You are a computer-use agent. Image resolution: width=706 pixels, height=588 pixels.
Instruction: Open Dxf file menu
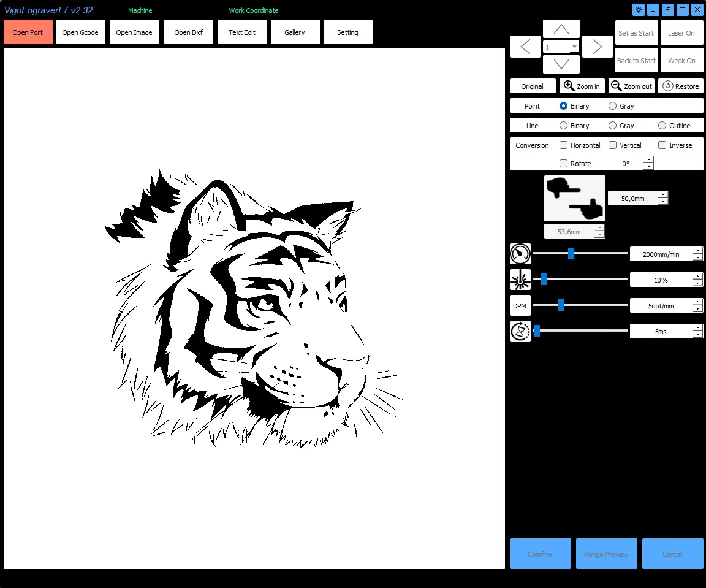pos(189,32)
